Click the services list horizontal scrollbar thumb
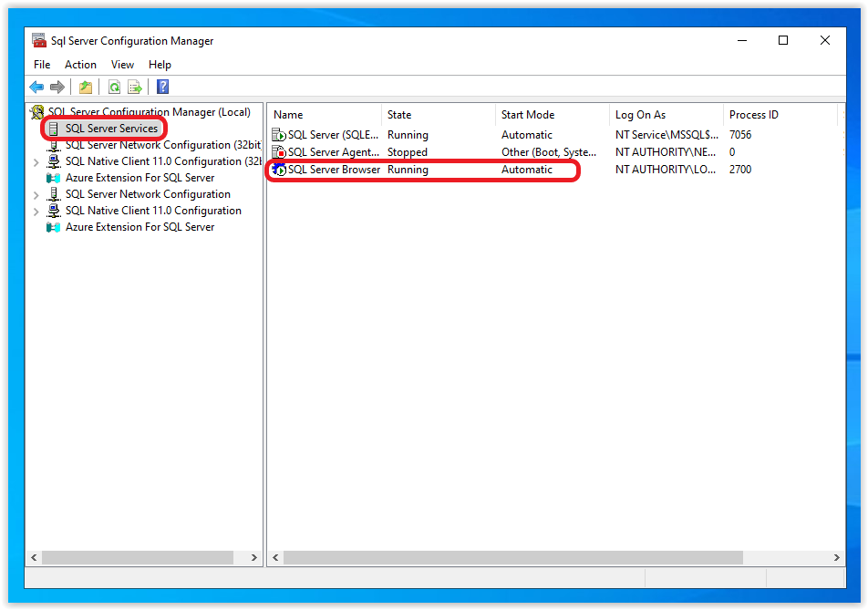Image resolution: width=868 pixels, height=610 pixels. coord(513,557)
